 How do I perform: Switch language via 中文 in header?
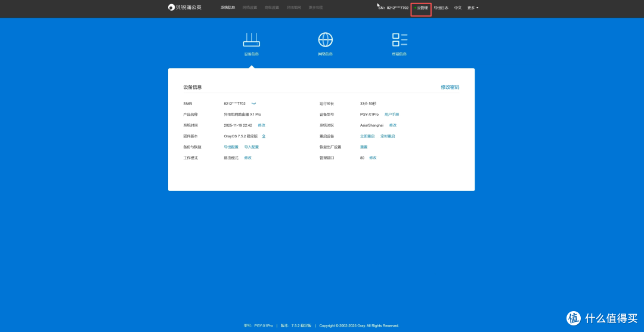click(x=457, y=8)
